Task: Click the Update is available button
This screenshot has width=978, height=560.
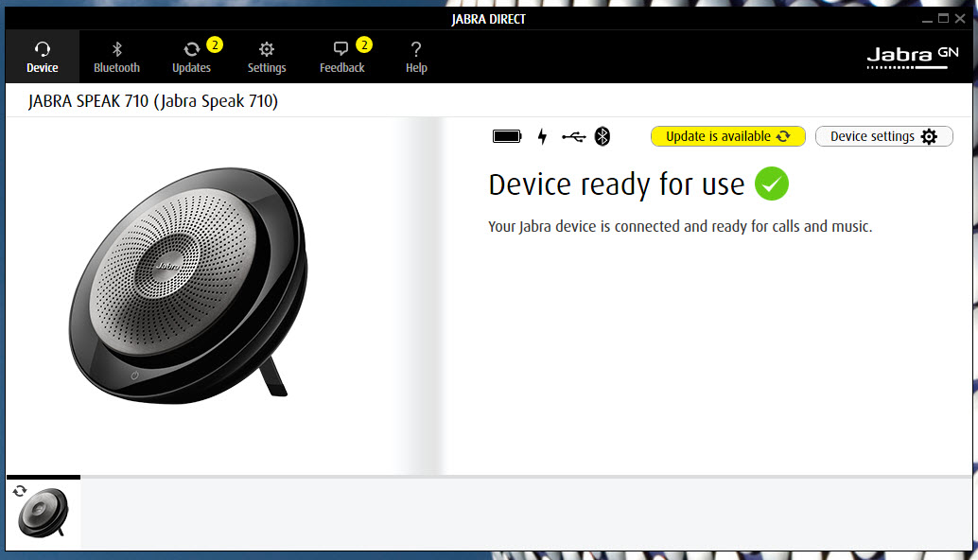Action: (728, 136)
